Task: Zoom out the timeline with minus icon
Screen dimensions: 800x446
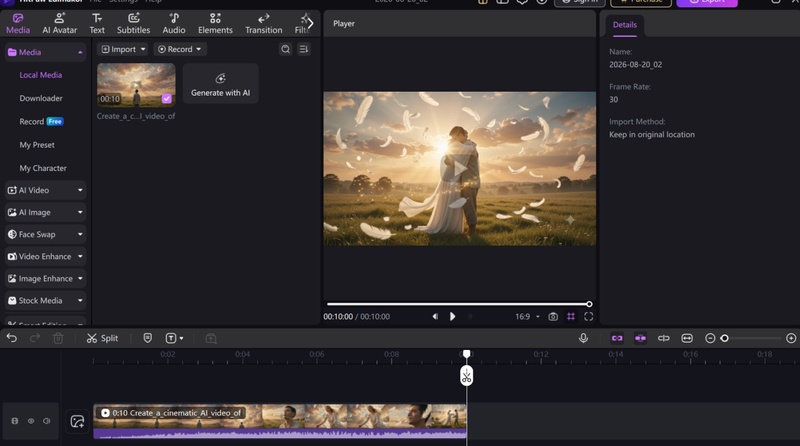Action: pos(710,338)
